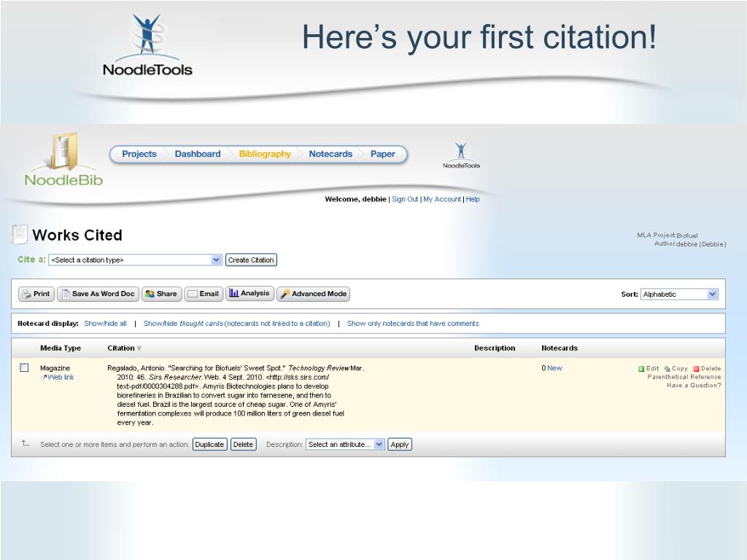Click the Regalado citation text
Screen dimensions: 747x560
[236, 395]
